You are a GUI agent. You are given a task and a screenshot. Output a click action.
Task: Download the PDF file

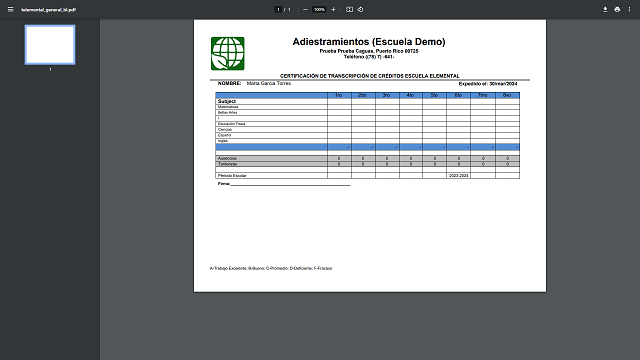[x=605, y=9]
